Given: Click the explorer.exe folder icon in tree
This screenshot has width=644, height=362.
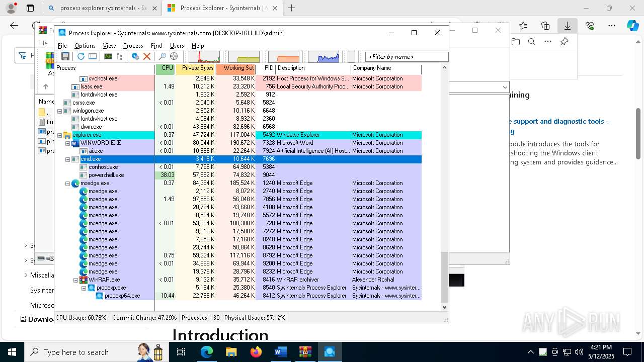Looking at the screenshot, I should point(67,135).
